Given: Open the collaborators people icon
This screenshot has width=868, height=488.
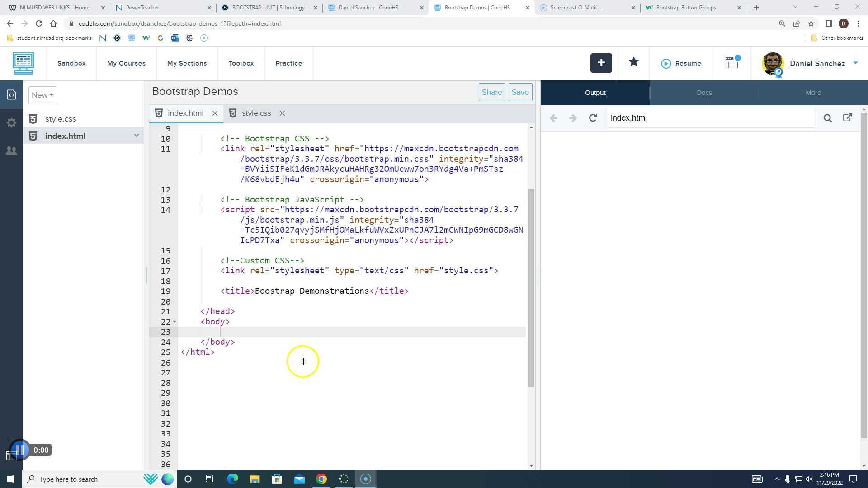Looking at the screenshot, I should click(x=11, y=151).
